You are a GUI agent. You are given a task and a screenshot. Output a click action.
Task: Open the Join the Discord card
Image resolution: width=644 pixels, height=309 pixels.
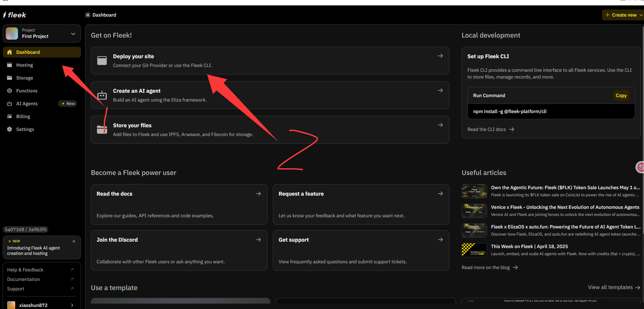(x=179, y=250)
